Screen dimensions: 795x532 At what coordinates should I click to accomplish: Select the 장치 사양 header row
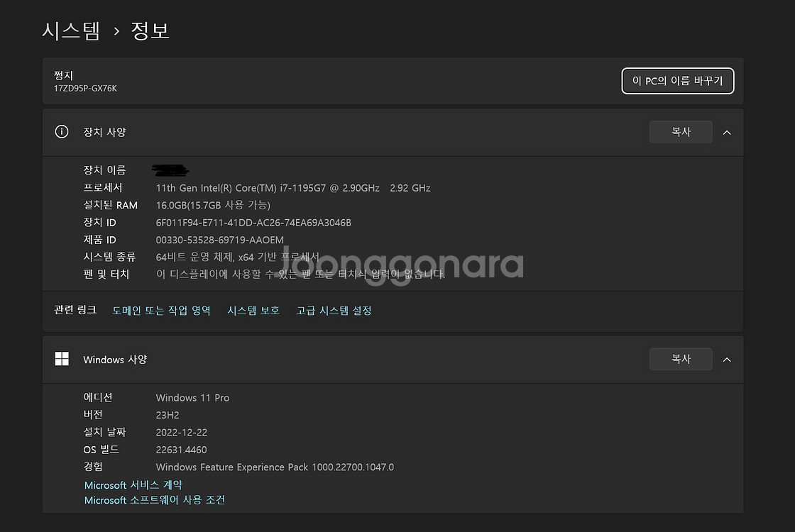393,132
